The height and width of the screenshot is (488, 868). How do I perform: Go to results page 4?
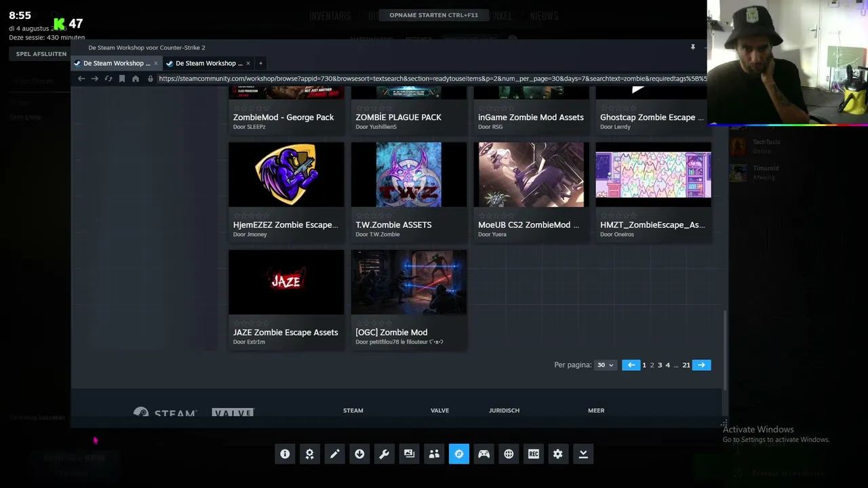668,365
